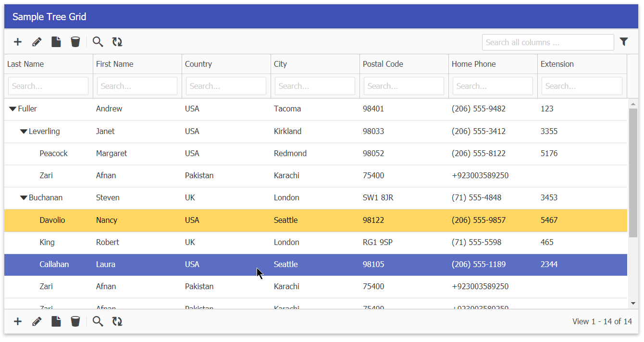
Task: Click the view record document icon in top toolbar
Action: click(56, 42)
